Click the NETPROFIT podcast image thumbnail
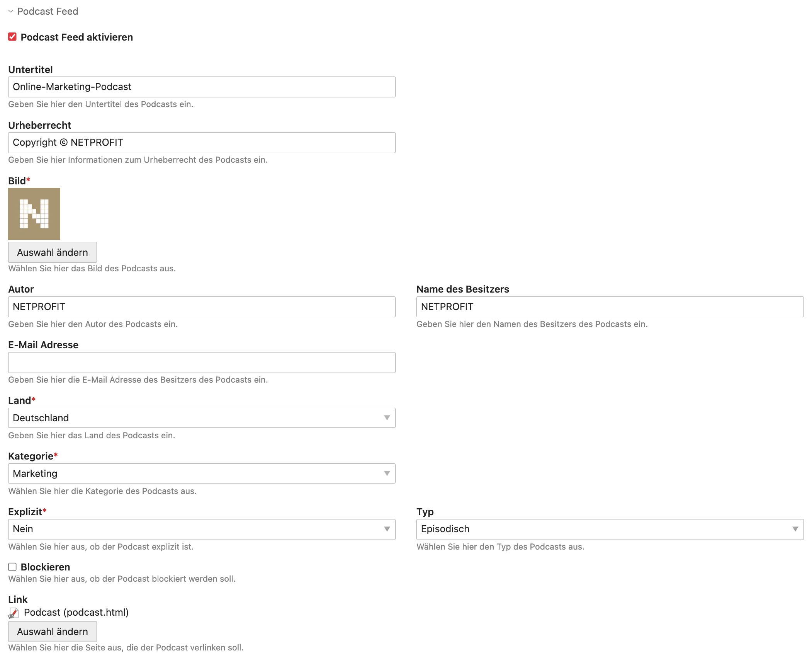 (x=34, y=214)
